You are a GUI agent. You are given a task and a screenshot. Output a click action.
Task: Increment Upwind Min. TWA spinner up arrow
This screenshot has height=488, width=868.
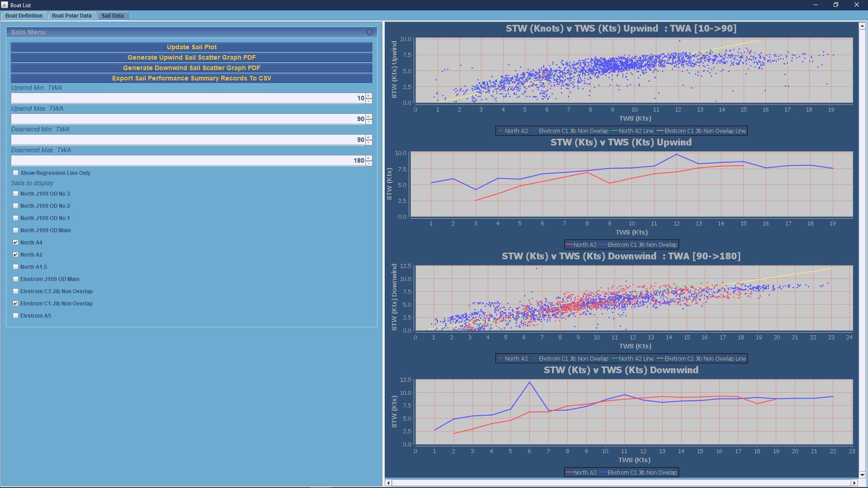(369, 96)
